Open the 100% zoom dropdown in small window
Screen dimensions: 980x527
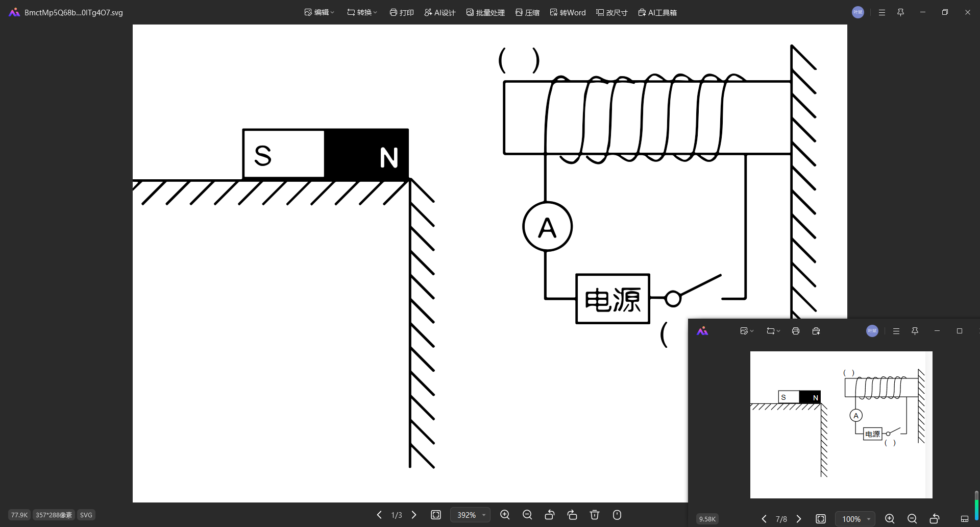(868, 519)
